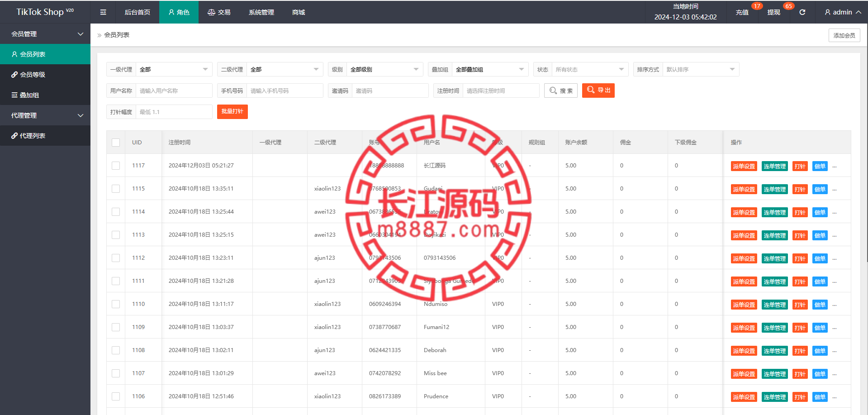Image resolution: width=868 pixels, height=415 pixels.
Task: Open the 充值 notification with badge 17
Action: [x=742, y=12]
